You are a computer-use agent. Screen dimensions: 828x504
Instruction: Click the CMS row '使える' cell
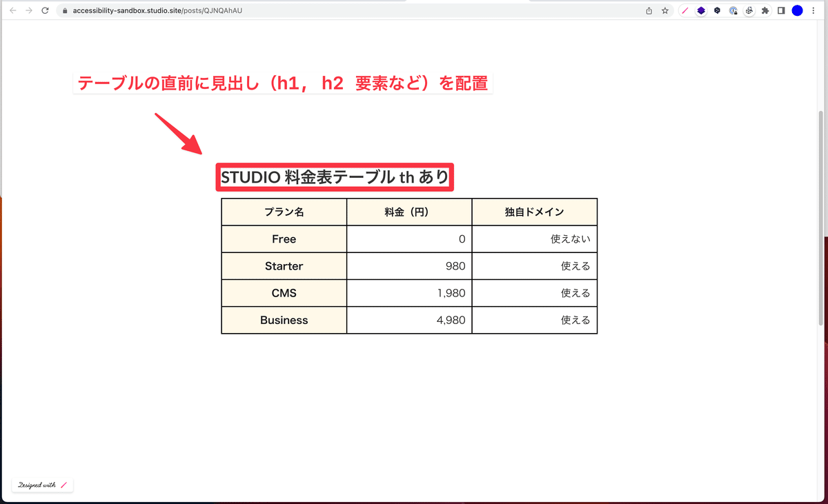pos(535,293)
